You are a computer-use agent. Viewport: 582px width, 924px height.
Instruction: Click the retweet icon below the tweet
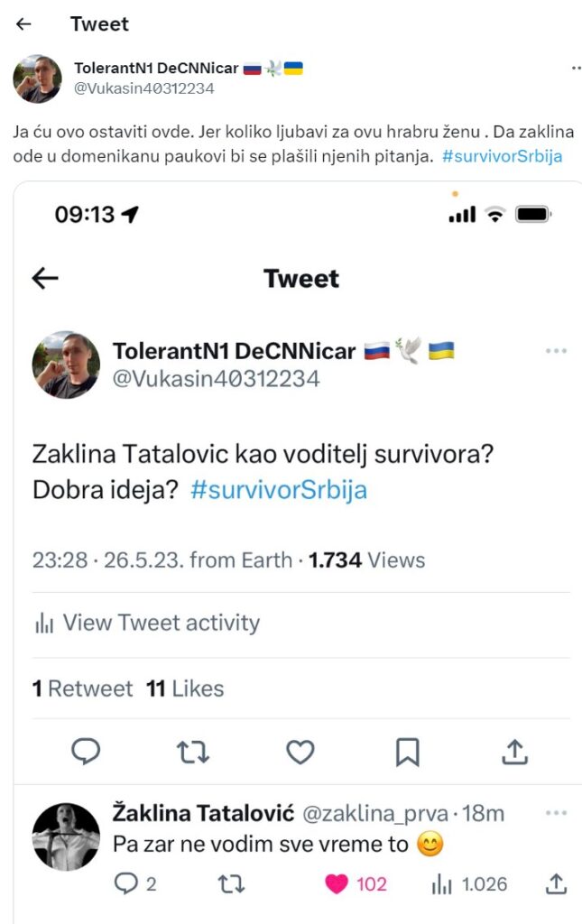[193, 751]
